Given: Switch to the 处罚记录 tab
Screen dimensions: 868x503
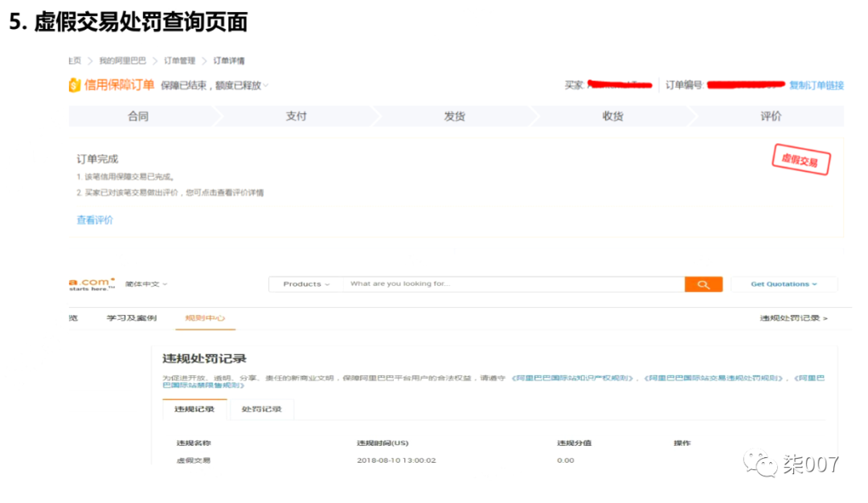Looking at the screenshot, I should [261, 409].
